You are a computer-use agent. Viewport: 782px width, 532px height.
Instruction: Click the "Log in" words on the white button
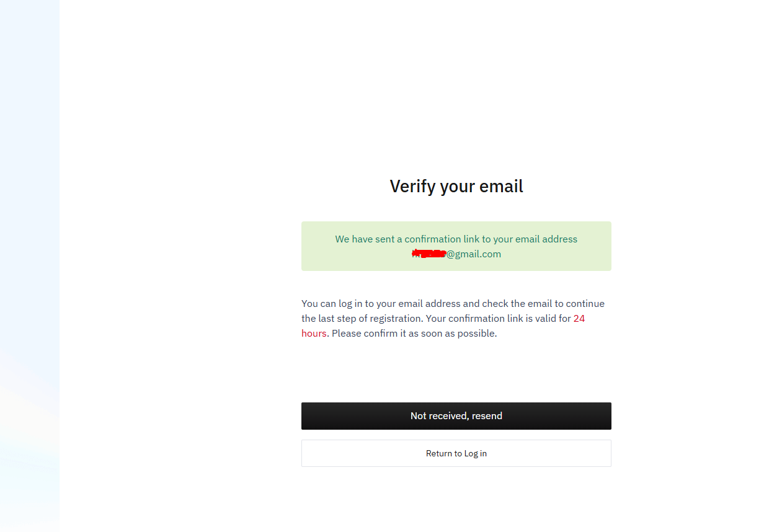point(475,454)
